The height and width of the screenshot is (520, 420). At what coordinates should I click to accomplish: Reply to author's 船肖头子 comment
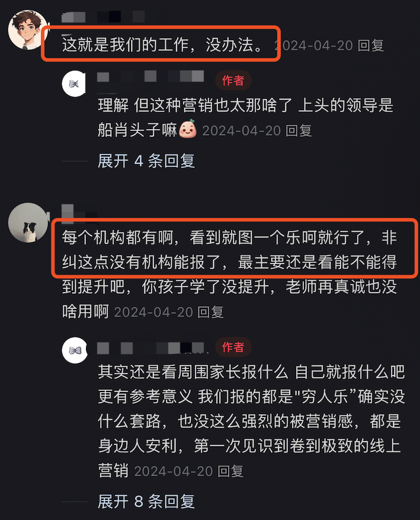click(x=299, y=131)
